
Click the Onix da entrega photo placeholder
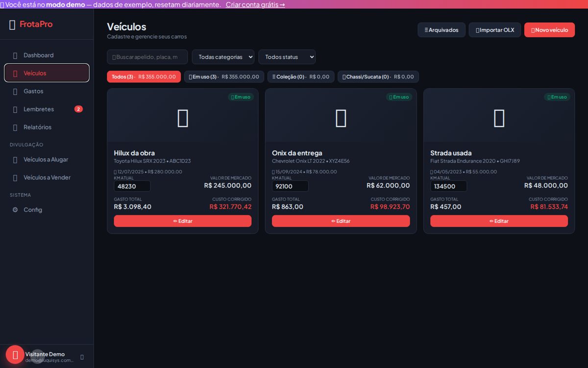(341, 118)
